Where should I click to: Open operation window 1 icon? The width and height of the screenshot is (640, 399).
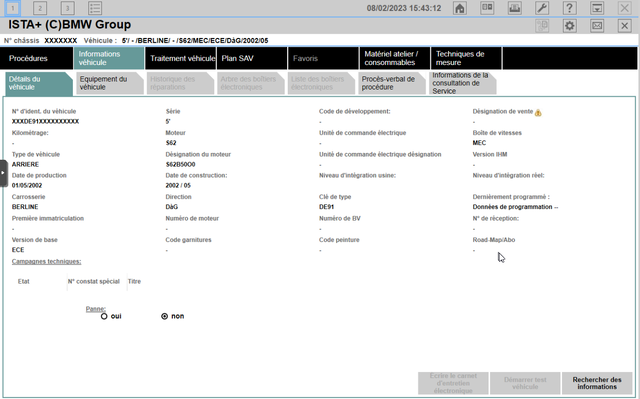13,8
